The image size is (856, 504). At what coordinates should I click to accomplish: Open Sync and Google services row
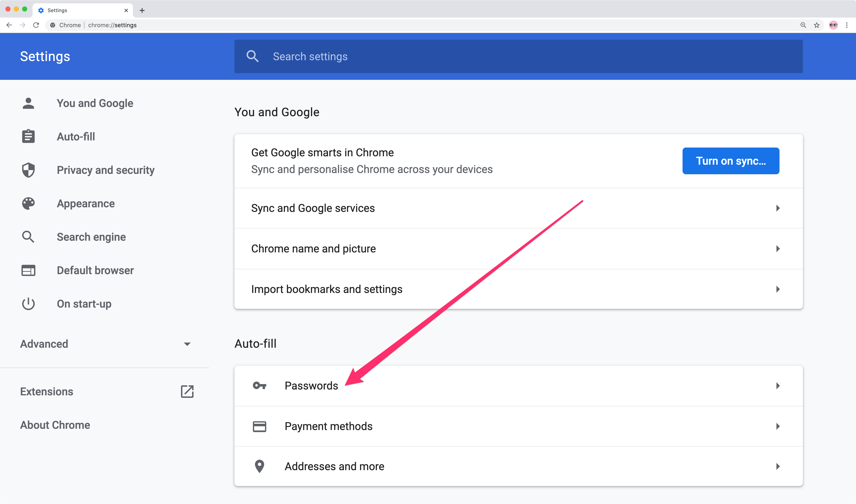coord(518,208)
